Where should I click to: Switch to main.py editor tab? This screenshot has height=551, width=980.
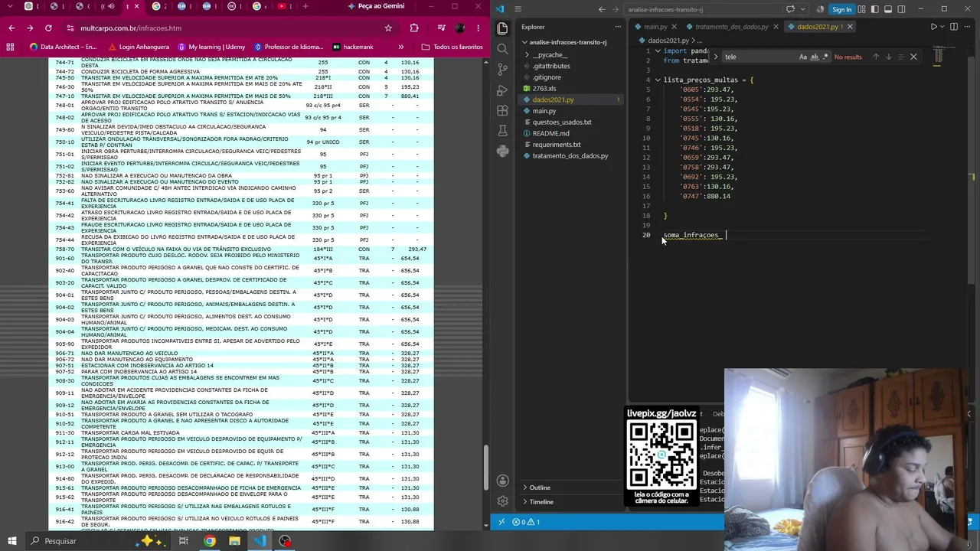pos(655,27)
